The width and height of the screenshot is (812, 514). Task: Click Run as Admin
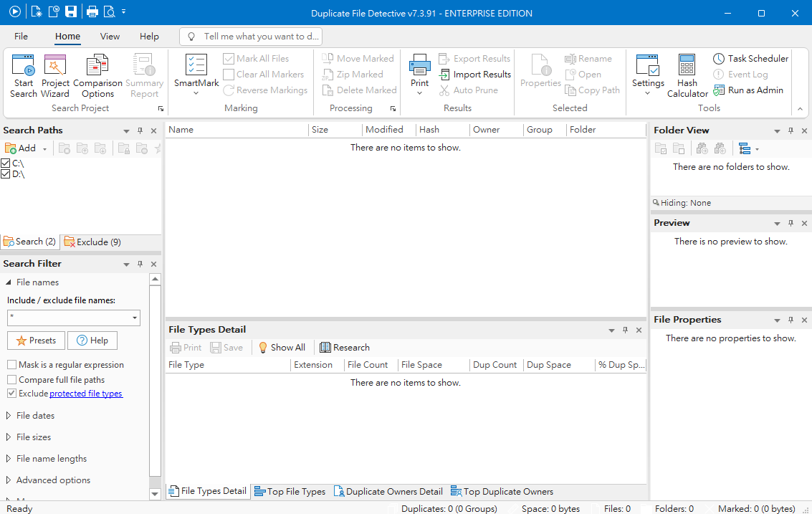click(748, 90)
